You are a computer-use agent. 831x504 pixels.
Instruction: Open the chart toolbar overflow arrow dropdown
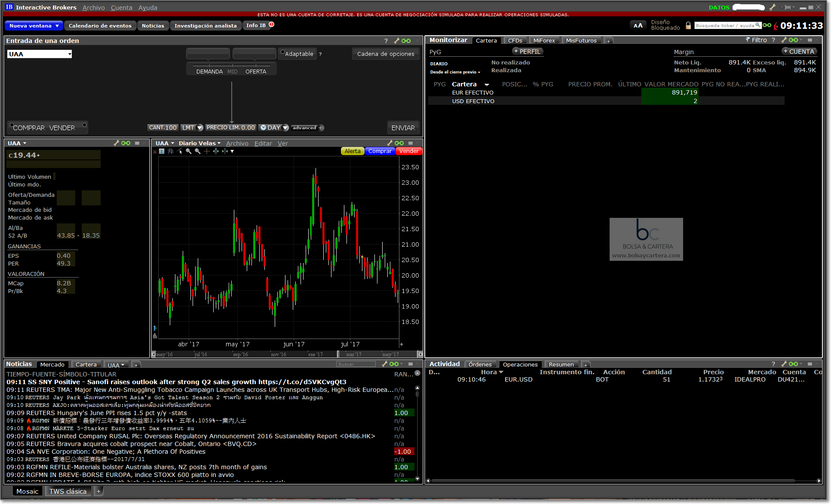[x=232, y=151]
